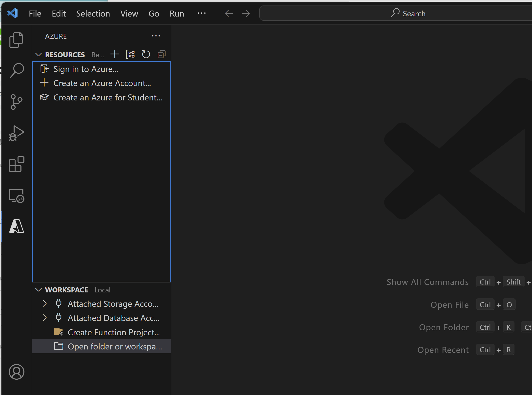532x395 pixels.
Task: Open the Extensions view
Action: tap(16, 164)
